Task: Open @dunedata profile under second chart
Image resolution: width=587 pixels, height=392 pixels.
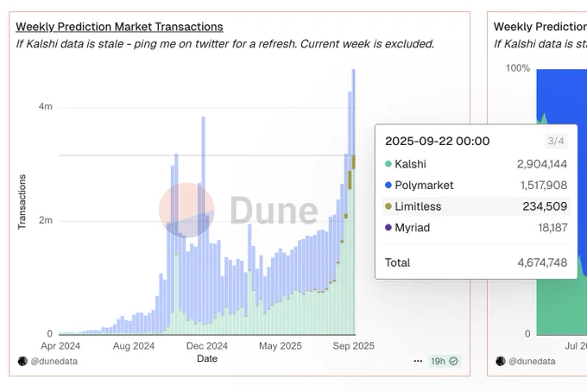Action: 532,361
